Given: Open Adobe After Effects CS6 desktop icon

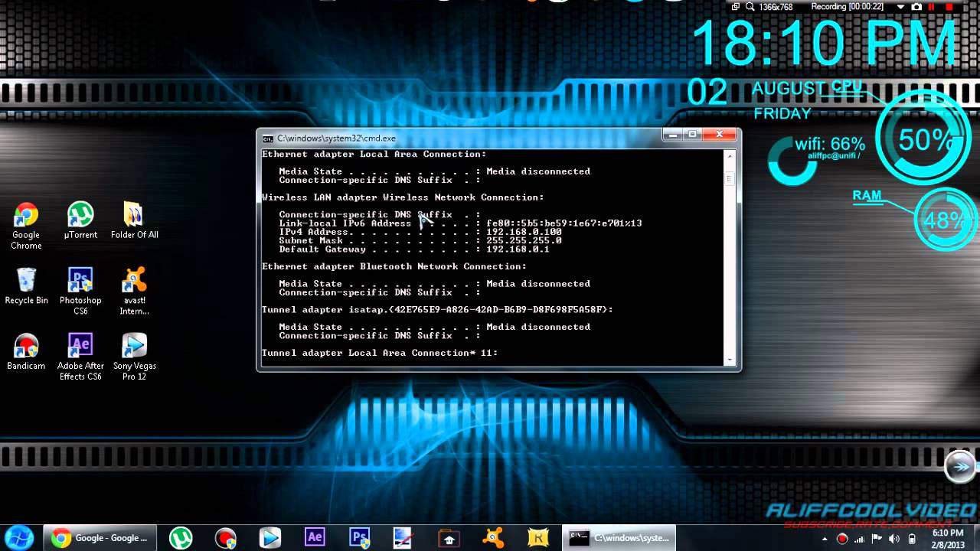Looking at the screenshot, I should point(80,346).
